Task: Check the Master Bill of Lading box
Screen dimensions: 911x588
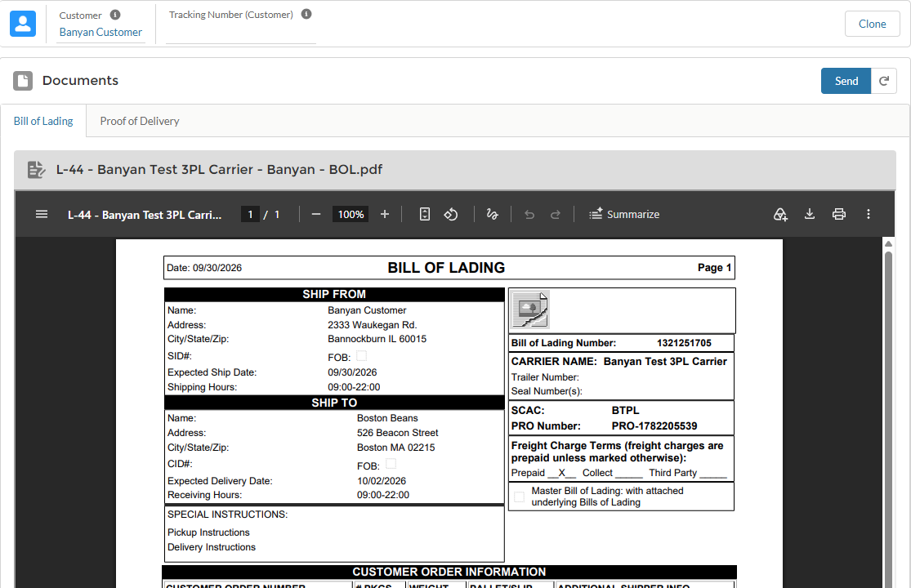Action: point(519,497)
